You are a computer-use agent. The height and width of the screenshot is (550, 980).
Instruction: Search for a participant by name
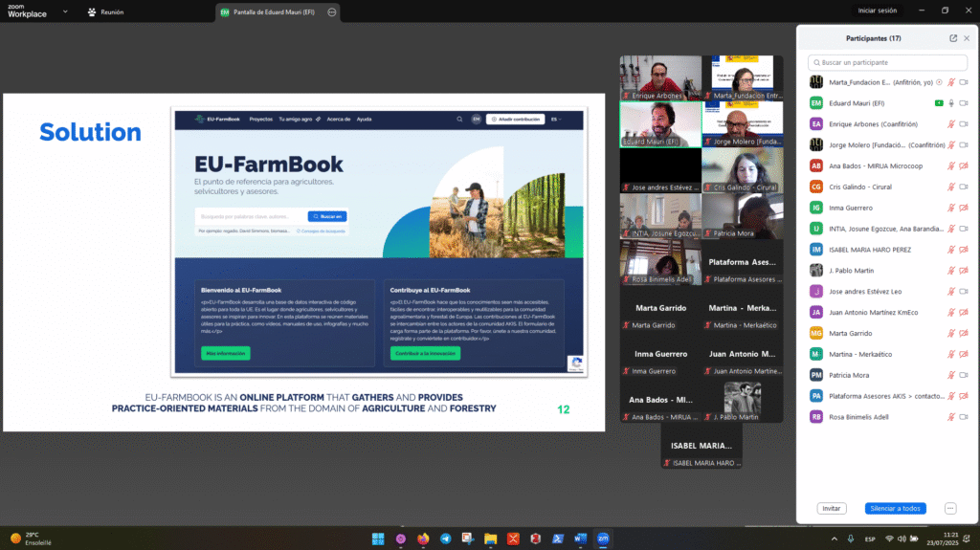(x=887, y=62)
